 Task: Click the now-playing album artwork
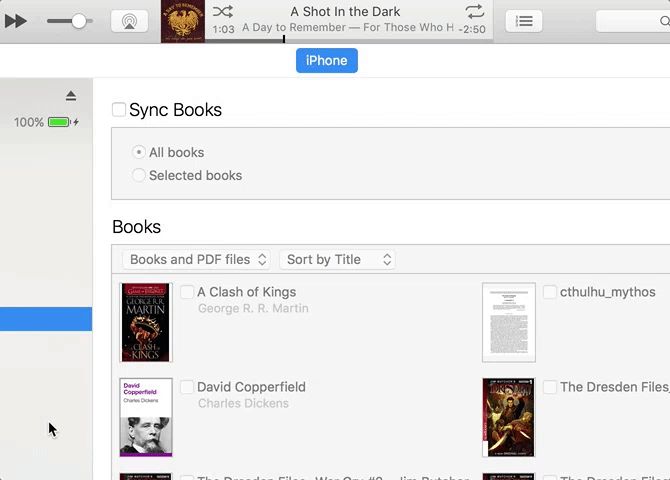coord(183,21)
